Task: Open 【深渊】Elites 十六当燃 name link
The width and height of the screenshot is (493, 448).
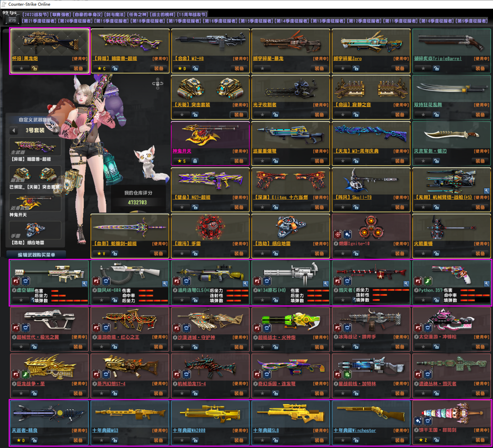Action: pos(280,198)
